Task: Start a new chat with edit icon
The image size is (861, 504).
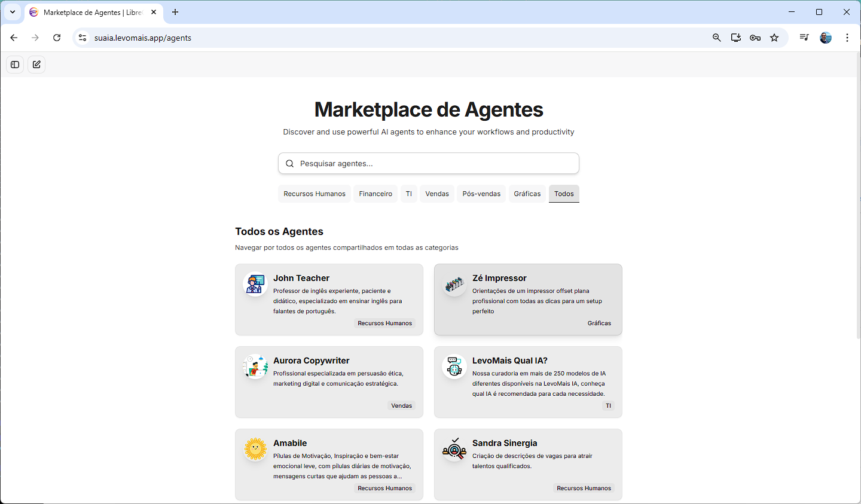Action: coord(36,65)
